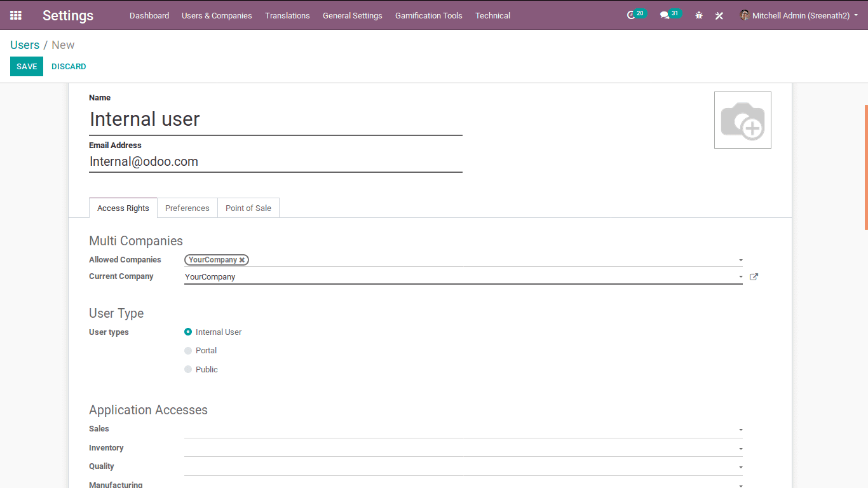Click the 'Allowed Companies' label
Image resolution: width=868 pixels, height=488 pixels.
coord(125,260)
